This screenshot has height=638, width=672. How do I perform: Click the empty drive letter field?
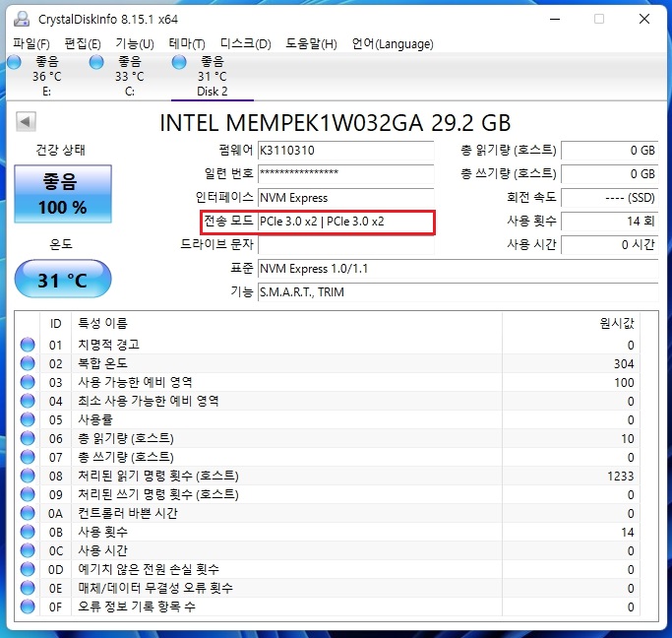(346, 245)
